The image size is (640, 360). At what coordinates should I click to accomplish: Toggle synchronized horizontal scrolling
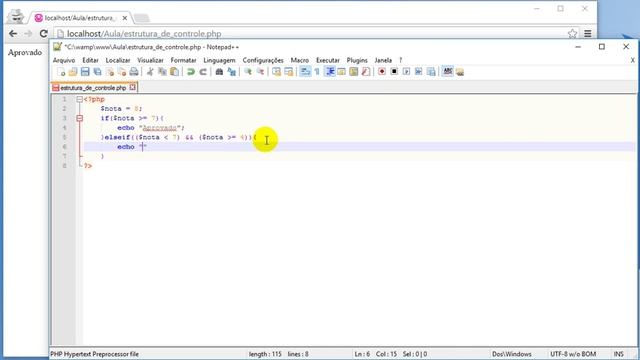(x=289, y=72)
